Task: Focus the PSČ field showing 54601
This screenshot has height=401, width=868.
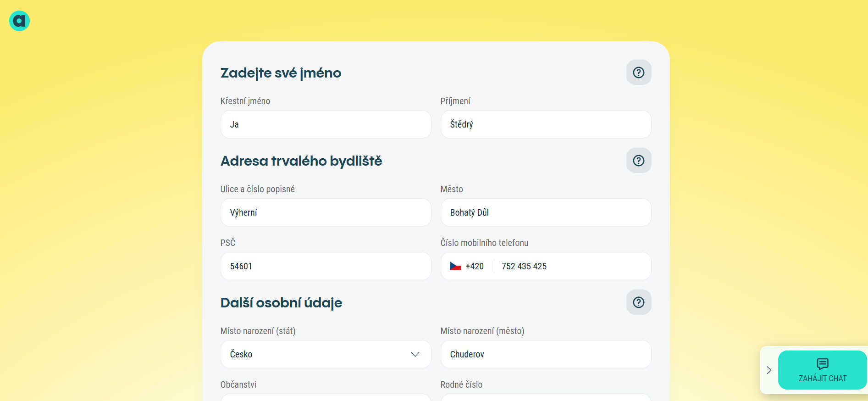Action: click(326, 266)
